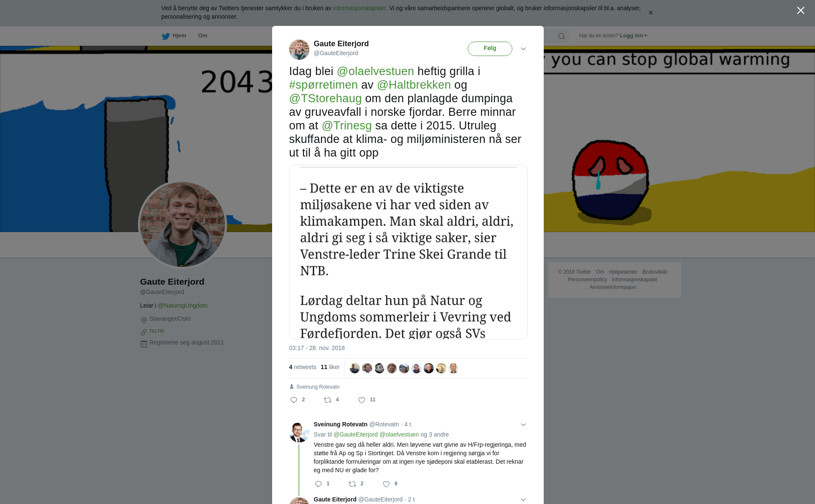Image resolution: width=815 pixels, height=504 pixels.
Task: Go to Hjem in top navigation
Action: pos(179,36)
